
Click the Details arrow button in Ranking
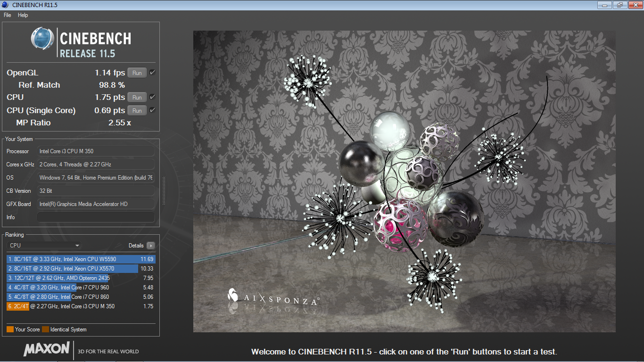click(x=150, y=246)
